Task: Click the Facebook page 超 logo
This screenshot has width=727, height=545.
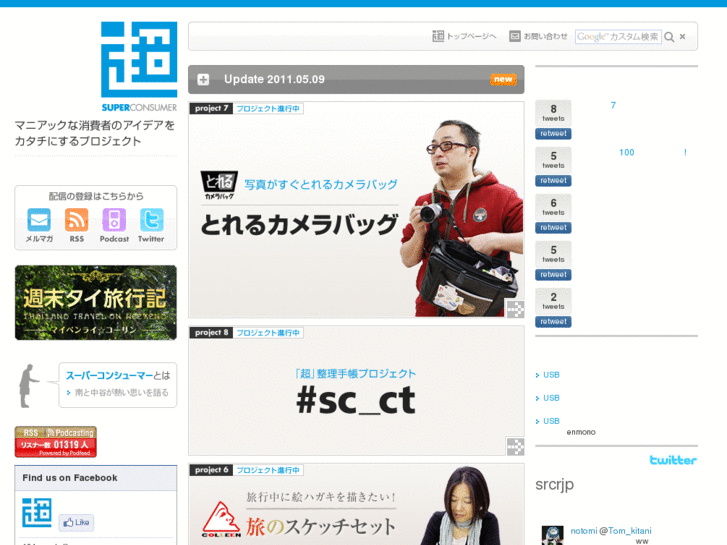Action: pos(37,513)
